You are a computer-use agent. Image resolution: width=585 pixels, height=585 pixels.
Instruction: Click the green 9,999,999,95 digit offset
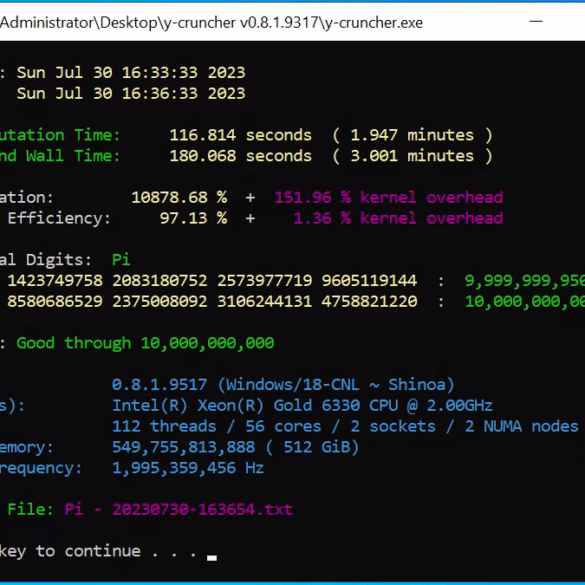point(525,281)
